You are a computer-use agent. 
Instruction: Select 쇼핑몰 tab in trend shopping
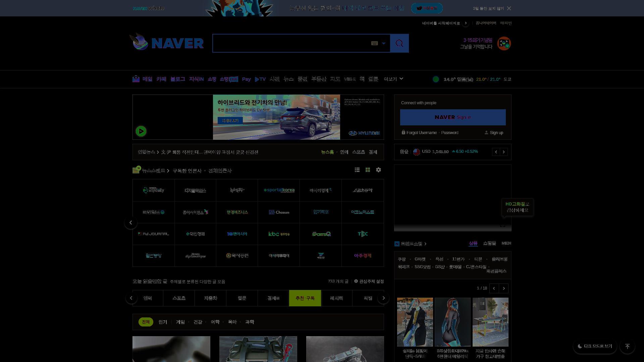489,243
